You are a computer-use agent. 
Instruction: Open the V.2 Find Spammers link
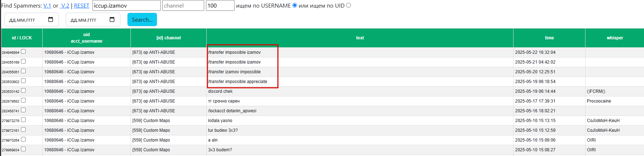pyautogui.click(x=65, y=6)
